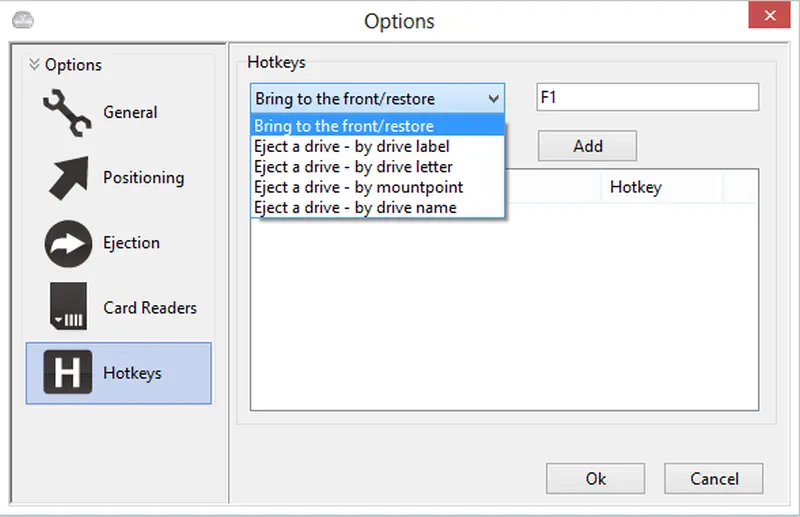Click the Hotkeys H icon
The width and height of the screenshot is (800, 517).
click(x=68, y=373)
